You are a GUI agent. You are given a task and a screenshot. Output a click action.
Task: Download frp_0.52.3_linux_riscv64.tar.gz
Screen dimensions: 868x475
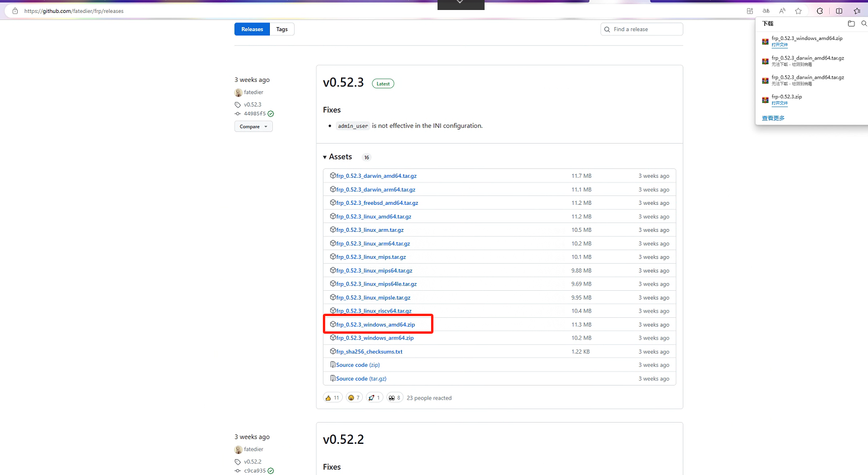coord(374,311)
